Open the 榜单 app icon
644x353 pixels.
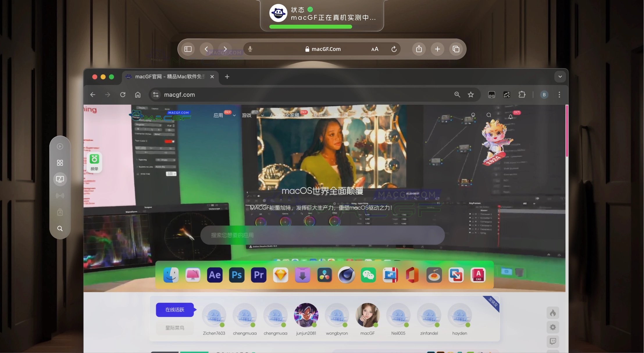[94, 162]
